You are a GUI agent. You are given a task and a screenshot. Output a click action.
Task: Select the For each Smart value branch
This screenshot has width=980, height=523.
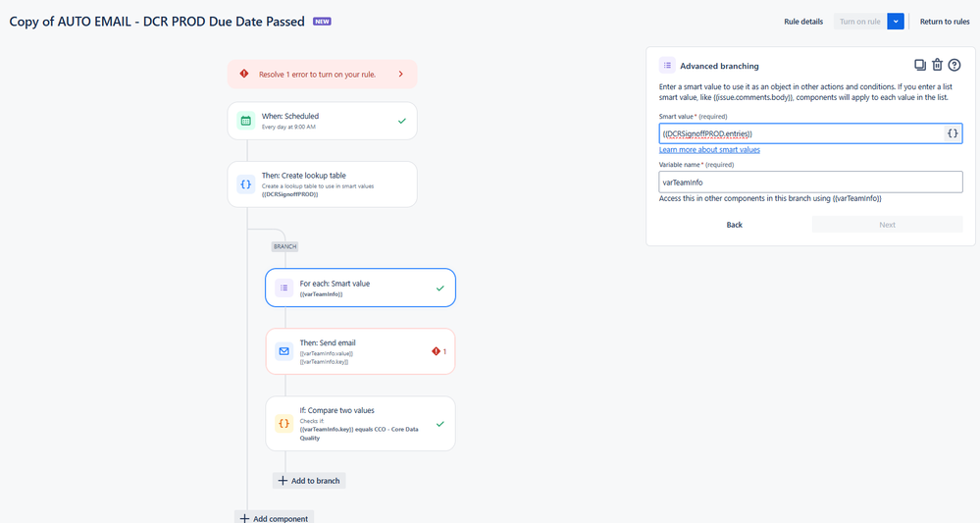(360, 288)
